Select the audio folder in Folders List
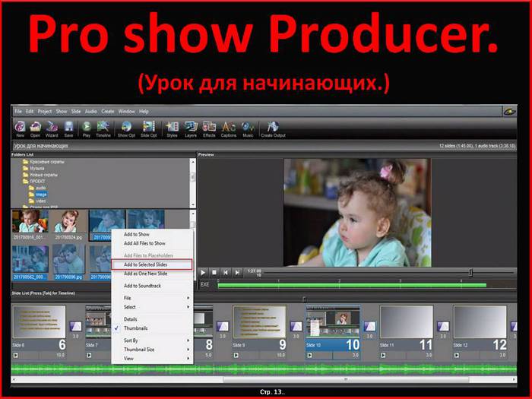Screen dimensions: 532x399 tap(37, 188)
